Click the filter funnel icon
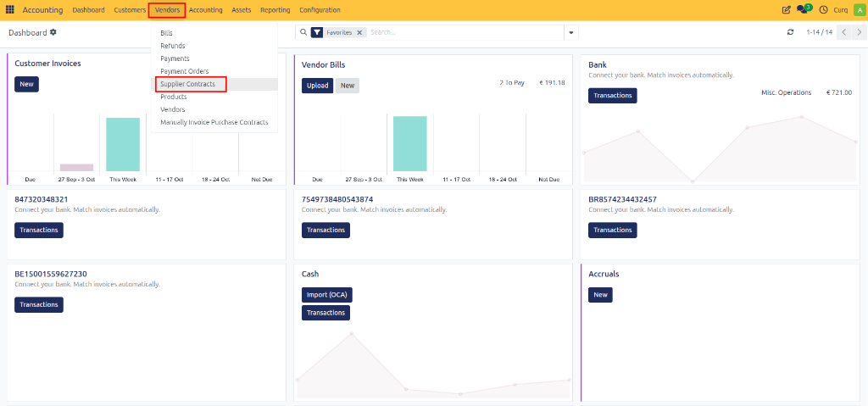This screenshot has height=406, width=868. coord(317,33)
